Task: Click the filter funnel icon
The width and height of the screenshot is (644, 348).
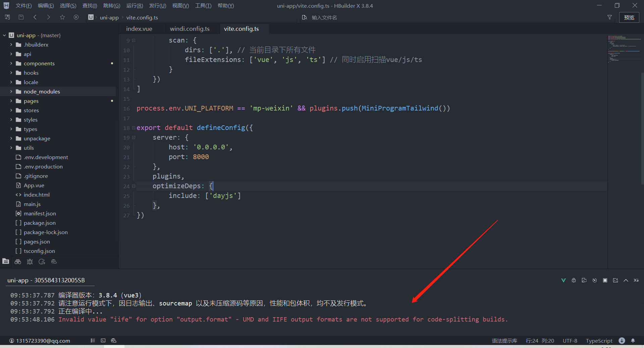Action: point(609,17)
